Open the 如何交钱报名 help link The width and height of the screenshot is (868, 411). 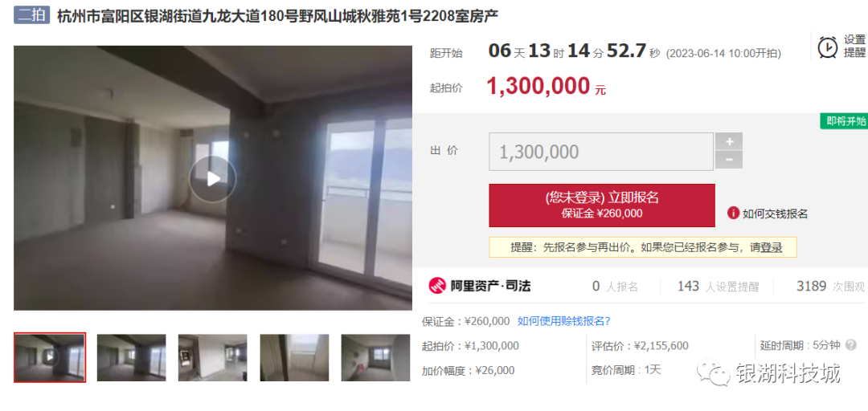(x=775, y=214)
